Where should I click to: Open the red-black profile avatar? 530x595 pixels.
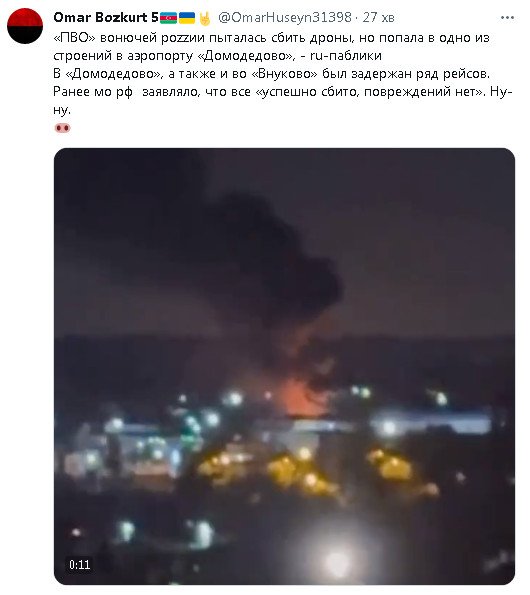pyautogui.click(x=25, y=26)
